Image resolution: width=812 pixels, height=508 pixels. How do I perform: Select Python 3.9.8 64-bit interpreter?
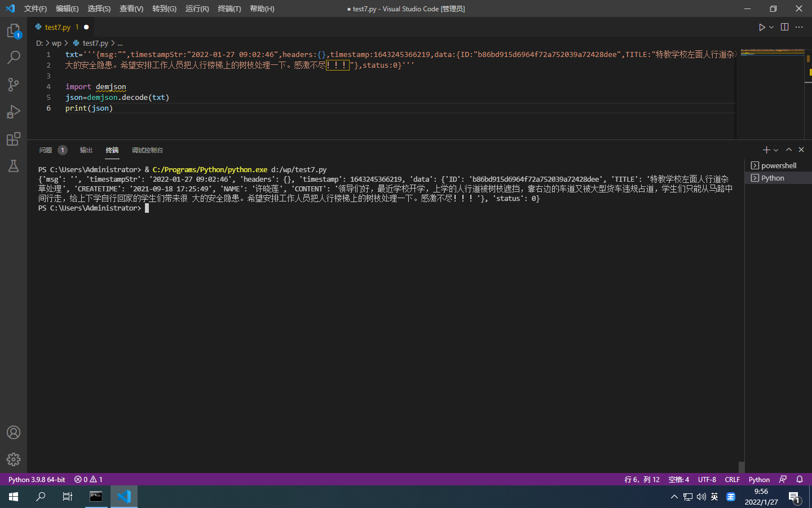coord(37,479)
